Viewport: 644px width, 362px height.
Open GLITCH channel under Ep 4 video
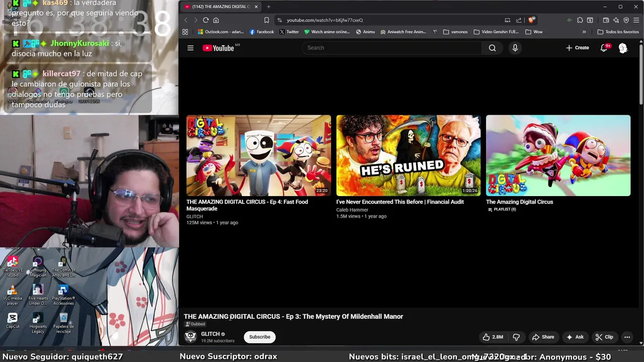coord(195,217)
